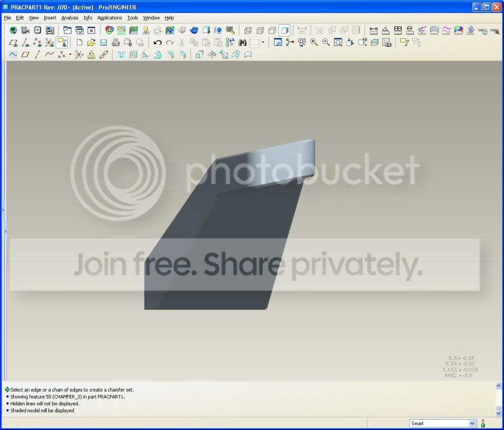Create a datum axis
Screen dimensions: 504x430
click(x=37, y=55)
